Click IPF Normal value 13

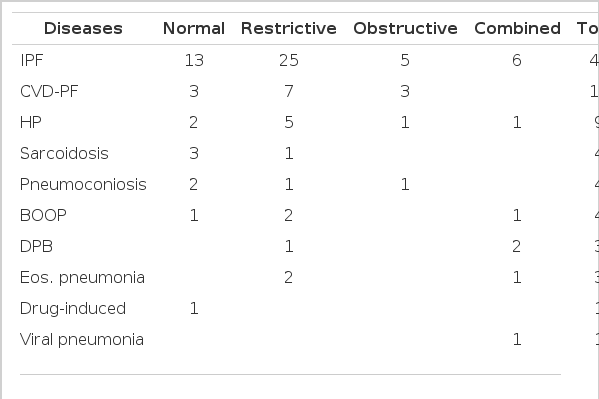[194, 60]
